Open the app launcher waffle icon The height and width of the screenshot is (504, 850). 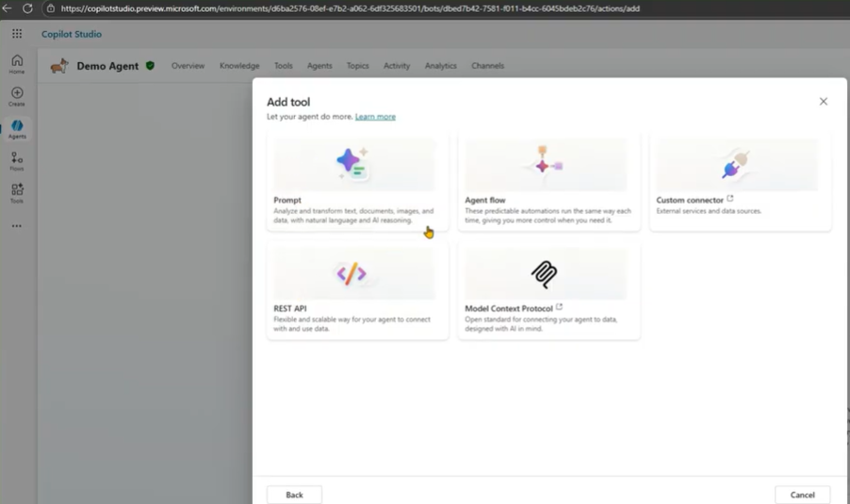(17, 34)
